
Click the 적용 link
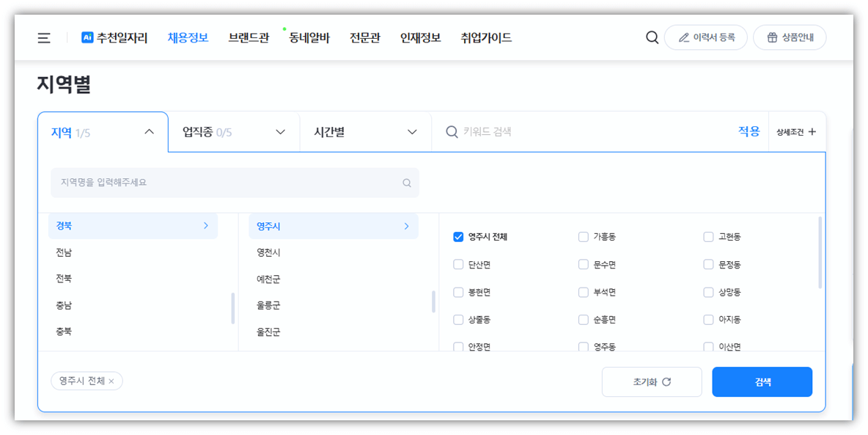coord(748,131)
